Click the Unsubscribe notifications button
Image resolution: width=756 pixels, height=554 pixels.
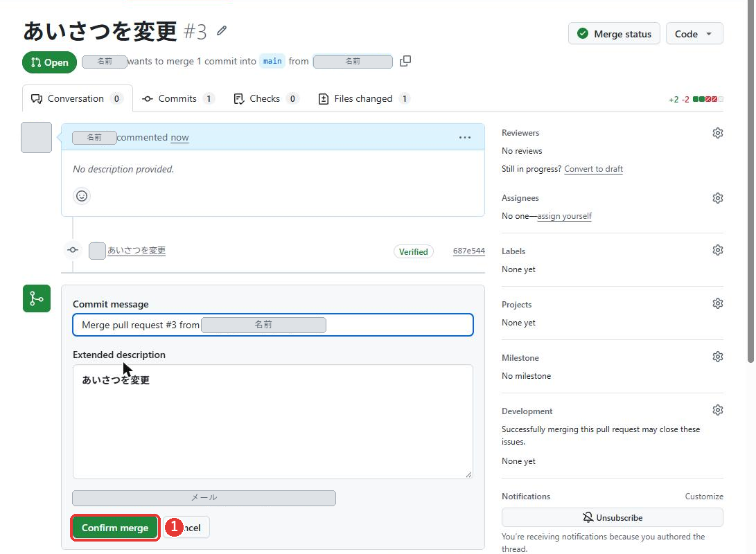(613, 518)
